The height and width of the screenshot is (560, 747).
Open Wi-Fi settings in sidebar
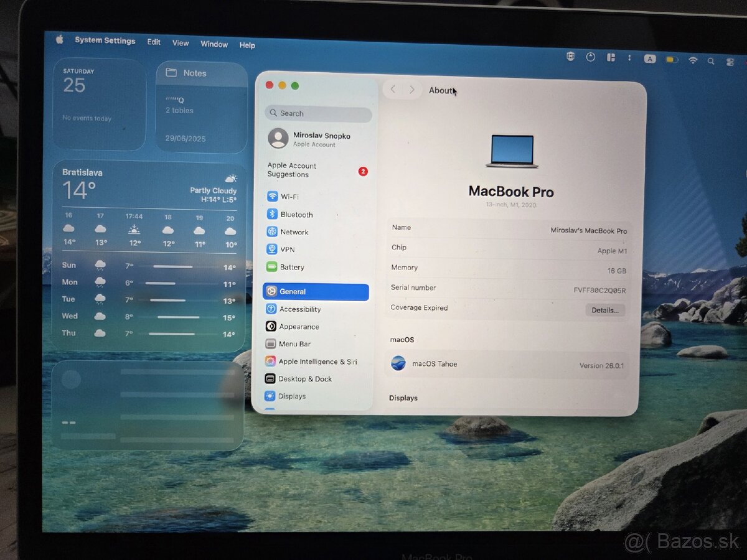(289, 197)
